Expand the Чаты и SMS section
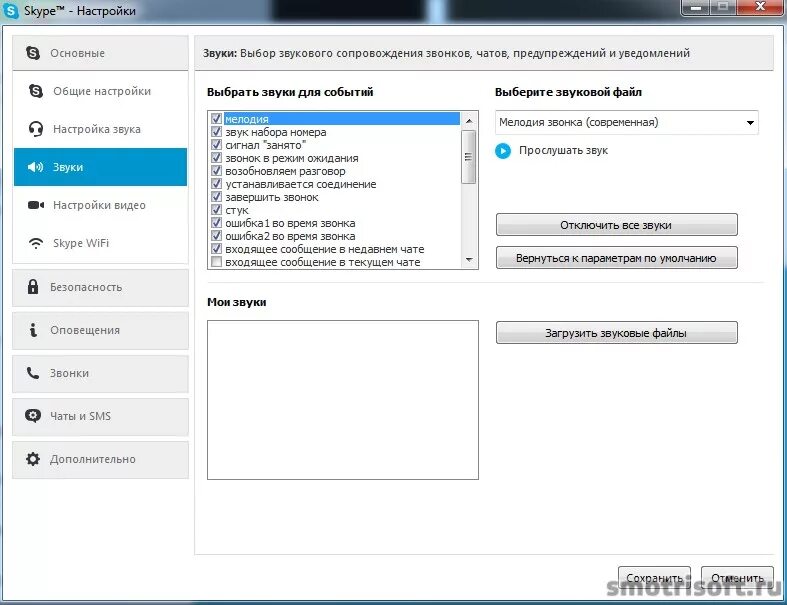 click(100, 416)
